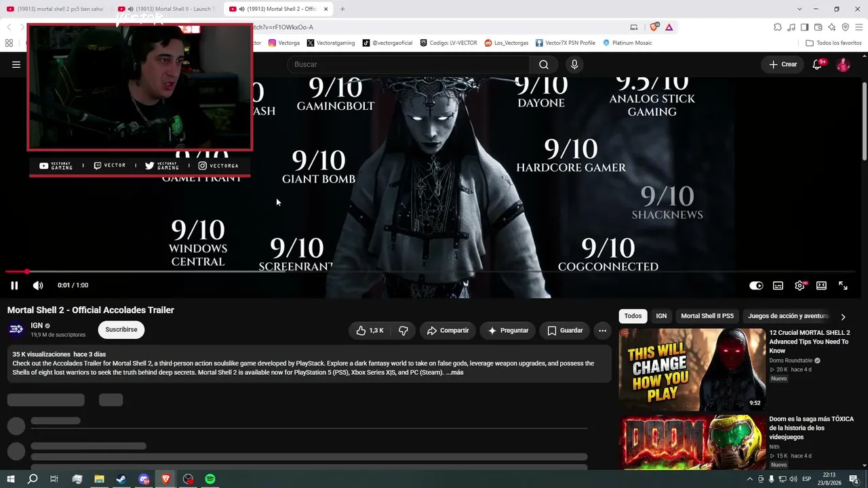The image size is (868, 488).
Task: Open the Windows Start menu
Action: [x=11, y=479]
